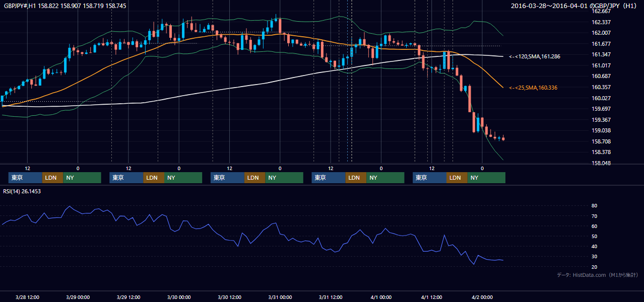Select the 3/29 12:00 date axis label
The height and width of the screenshot is (302, 644).
coord(128,297)
